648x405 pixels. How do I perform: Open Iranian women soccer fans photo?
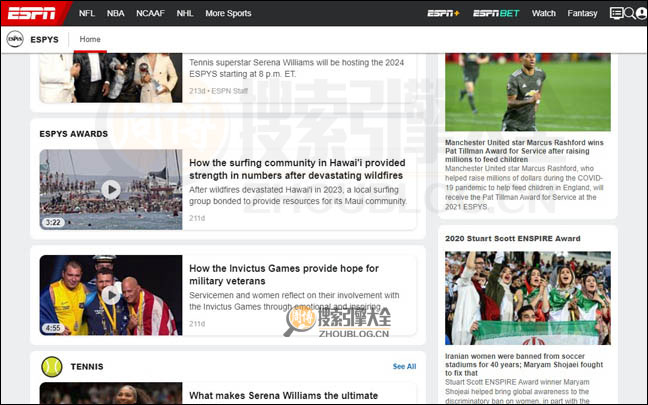coord(528,298)
